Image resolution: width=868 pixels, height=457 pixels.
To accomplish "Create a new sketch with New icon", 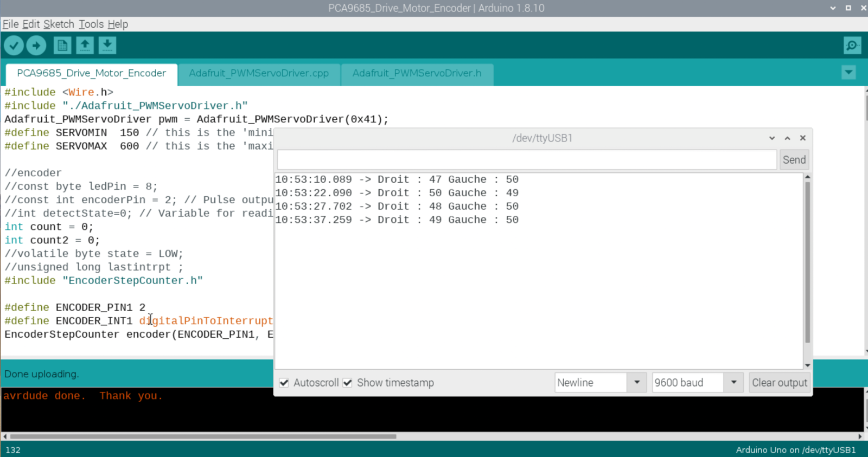I will click(x=62, y=46).
